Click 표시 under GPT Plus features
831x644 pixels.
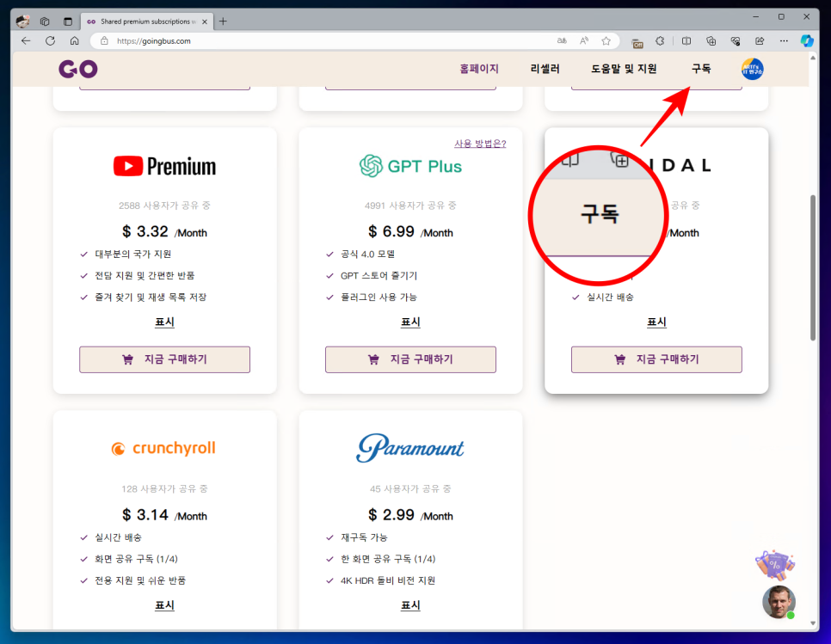tap(410, 322)
